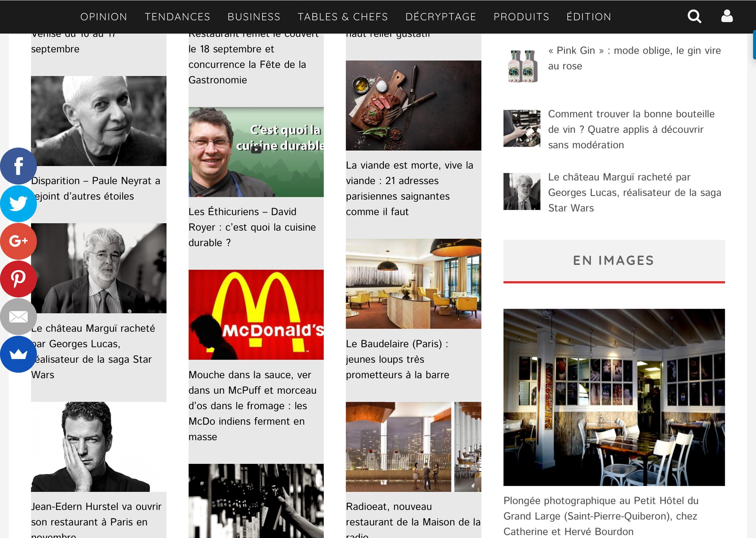Share the page on Twitter

click(x=18, y=203)
